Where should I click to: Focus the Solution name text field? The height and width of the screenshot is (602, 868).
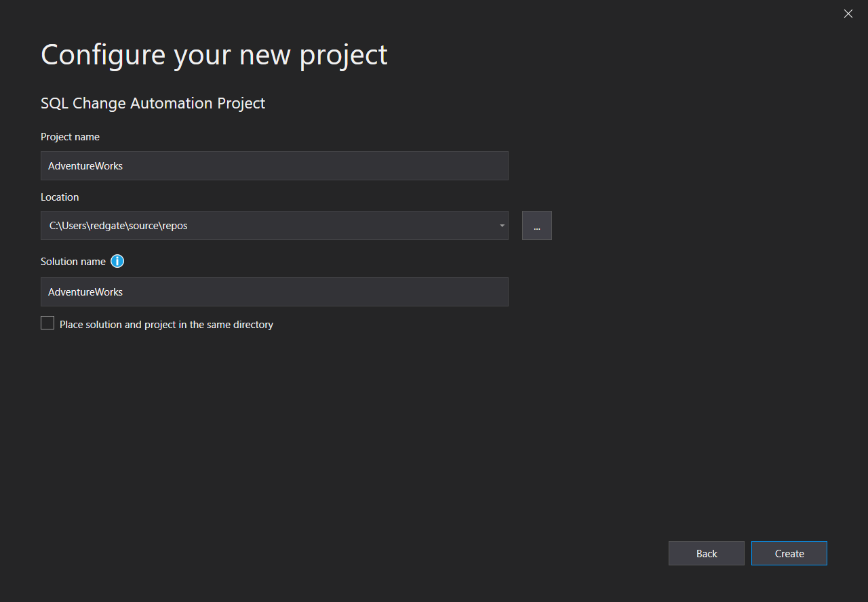[274, 292]
